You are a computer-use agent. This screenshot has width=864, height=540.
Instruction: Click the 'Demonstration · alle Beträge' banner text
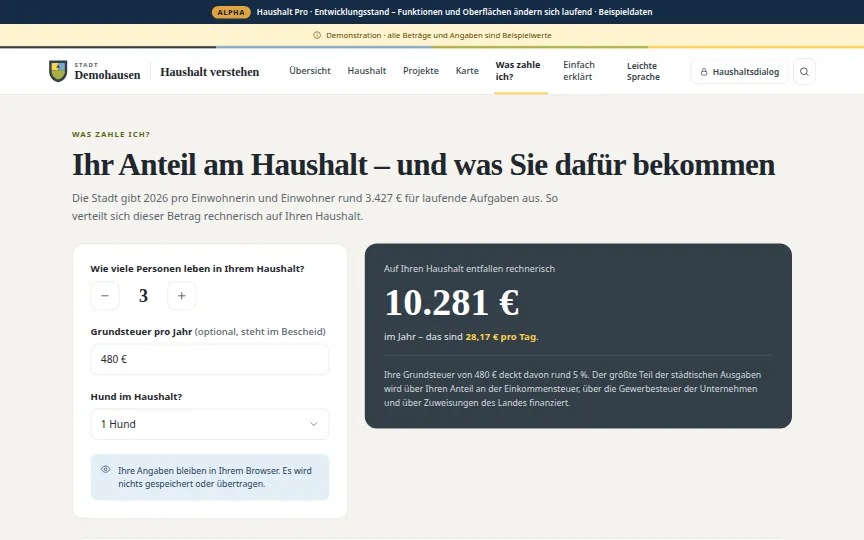click(x=439, y=35)
